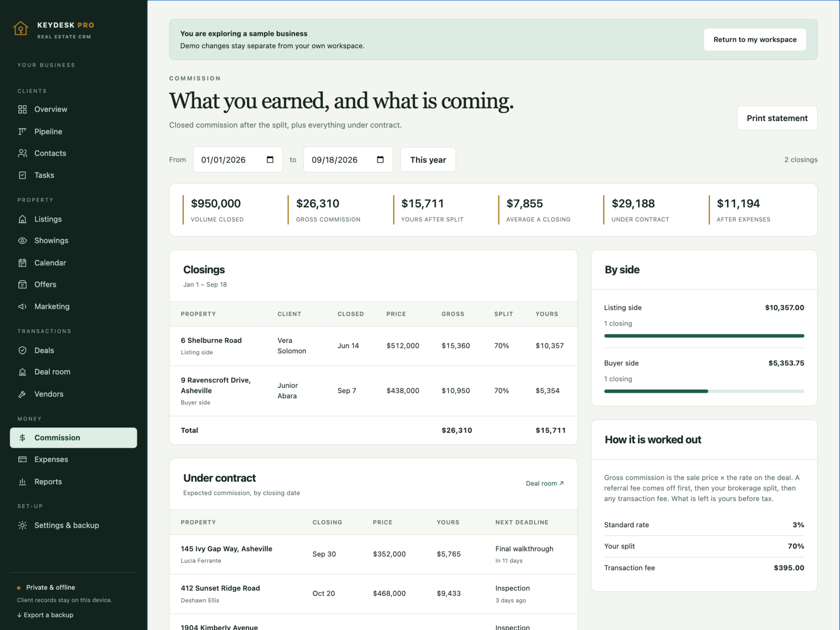Click the Expenses card icon
This screenshot has height=630, width=840.
(22, 459)
